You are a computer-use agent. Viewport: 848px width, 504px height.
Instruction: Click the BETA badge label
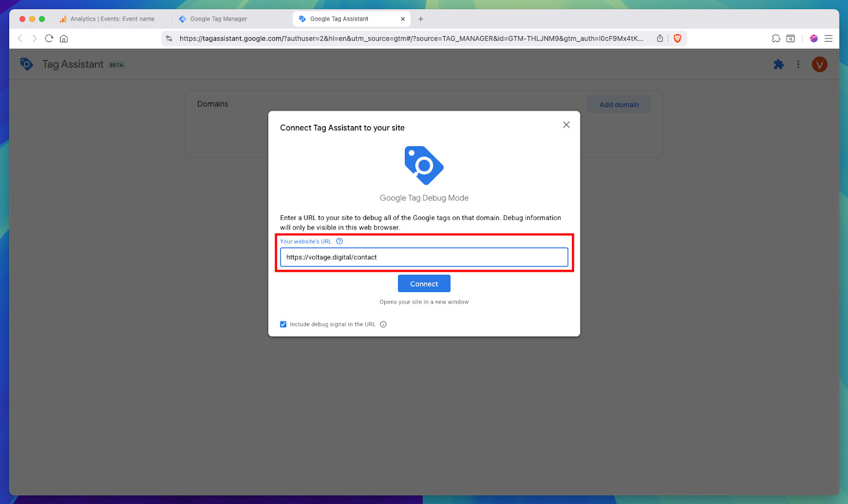tap(117, 65)
